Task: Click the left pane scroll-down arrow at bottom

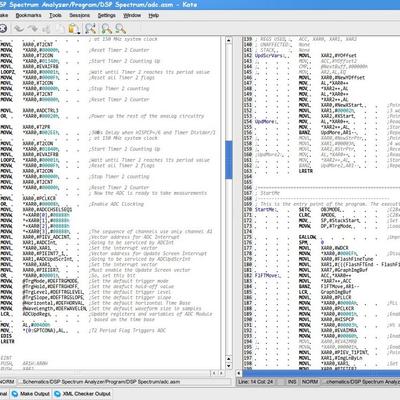Action: (x=229, y=366)
